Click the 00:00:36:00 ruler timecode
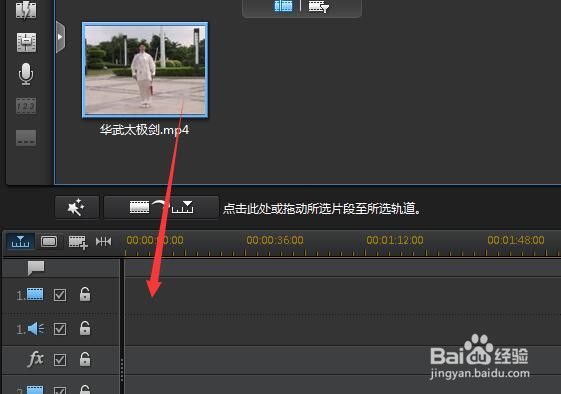This screenshot has height=394, width=561. tap(275, 240)
